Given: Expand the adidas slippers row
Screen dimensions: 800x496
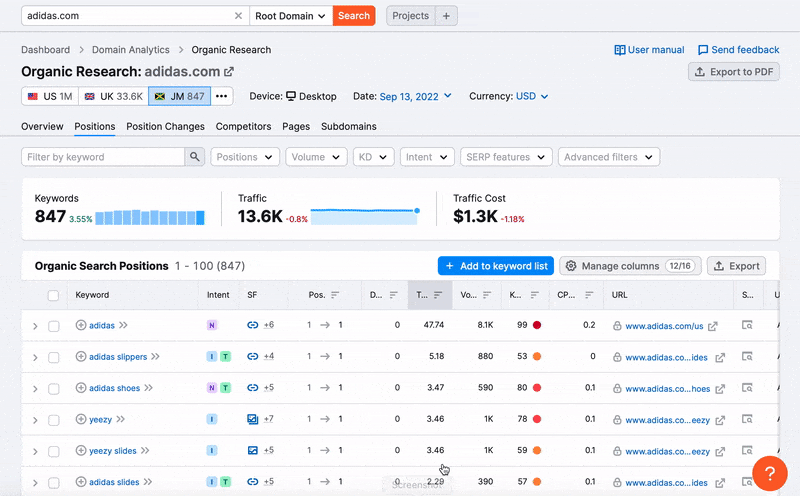Looking at the screenshot, I should coord(35,358).
